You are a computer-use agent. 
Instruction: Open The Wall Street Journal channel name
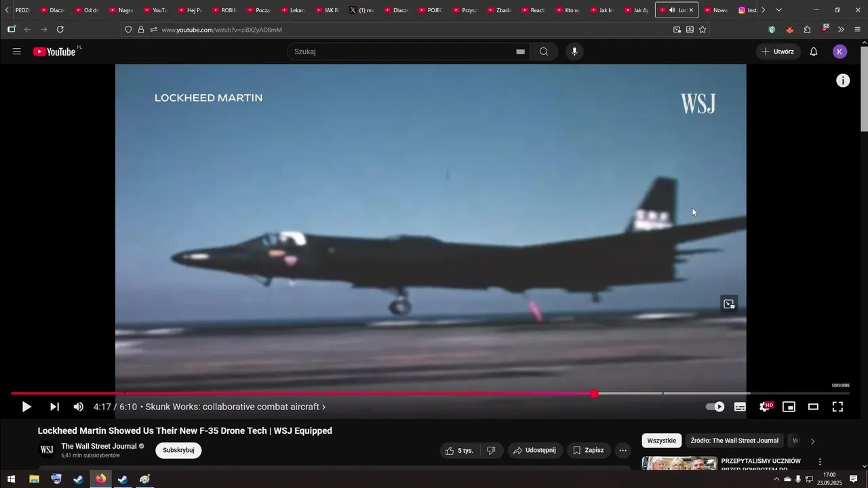[x=99, y=446]
